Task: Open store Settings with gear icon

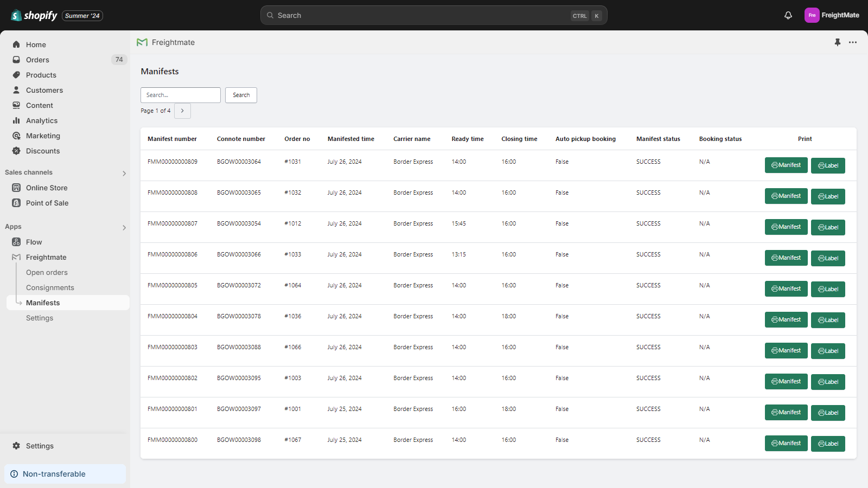Action: 40,446
